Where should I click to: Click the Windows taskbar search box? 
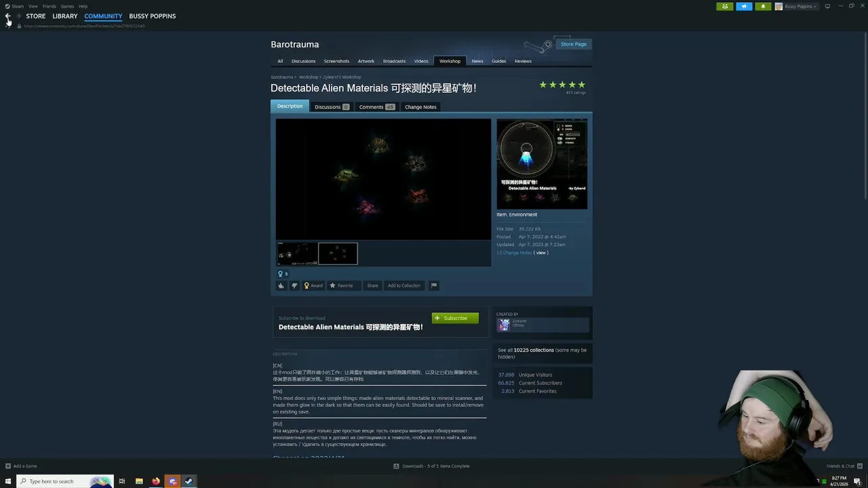click(x=64, y=481)
